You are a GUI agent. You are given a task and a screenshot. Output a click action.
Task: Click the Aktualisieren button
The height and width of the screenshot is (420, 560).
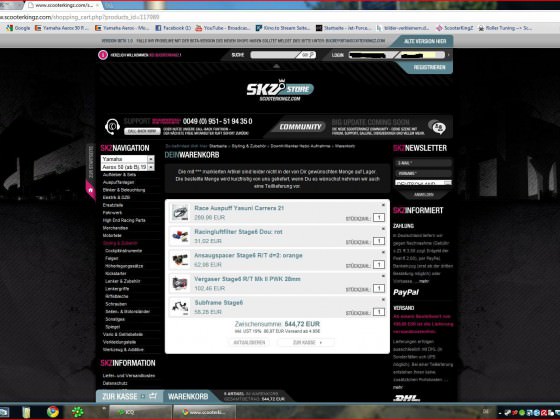tap(249, 342)
